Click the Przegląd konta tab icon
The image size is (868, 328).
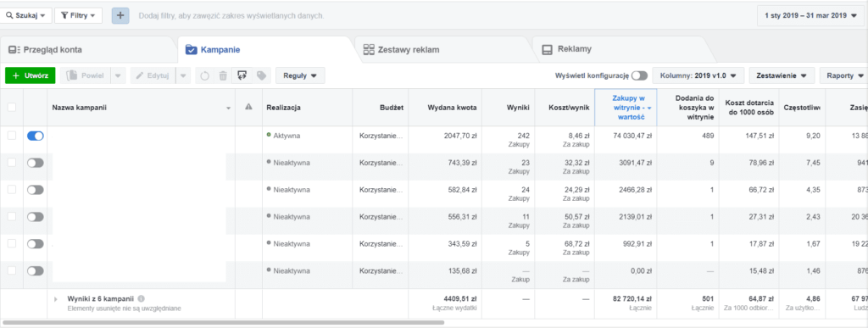tap(14, 50)
